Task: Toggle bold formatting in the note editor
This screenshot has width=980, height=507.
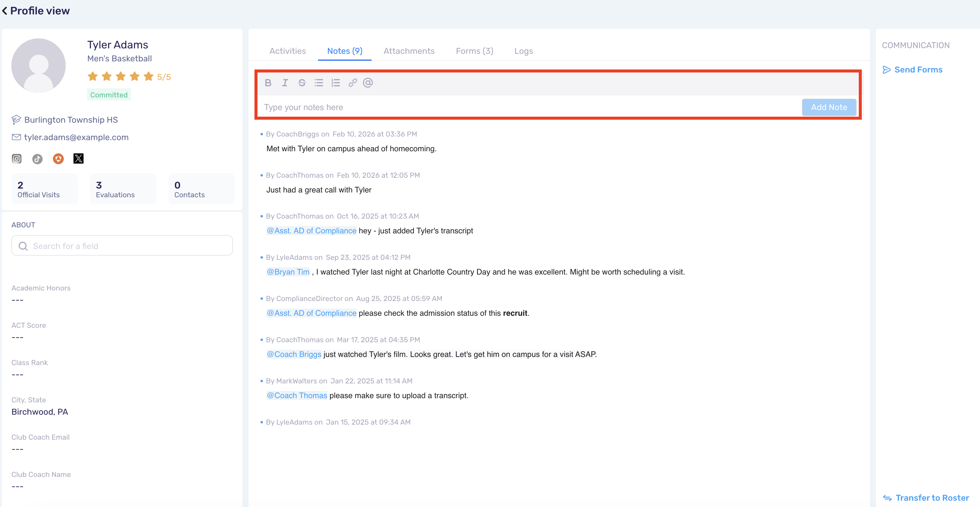Action: [268, 82]
